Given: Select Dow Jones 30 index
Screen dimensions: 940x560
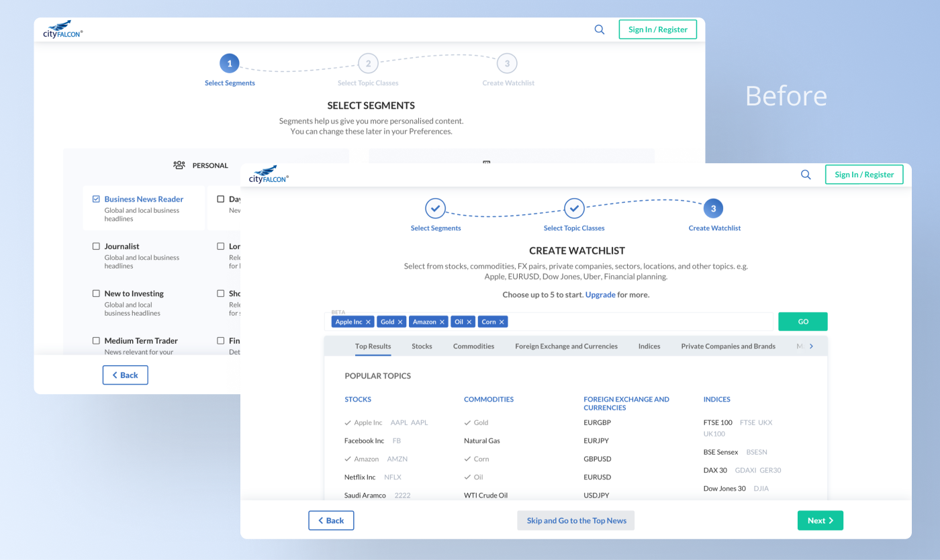Looking at the screenshot, I should tap(724, 488).
